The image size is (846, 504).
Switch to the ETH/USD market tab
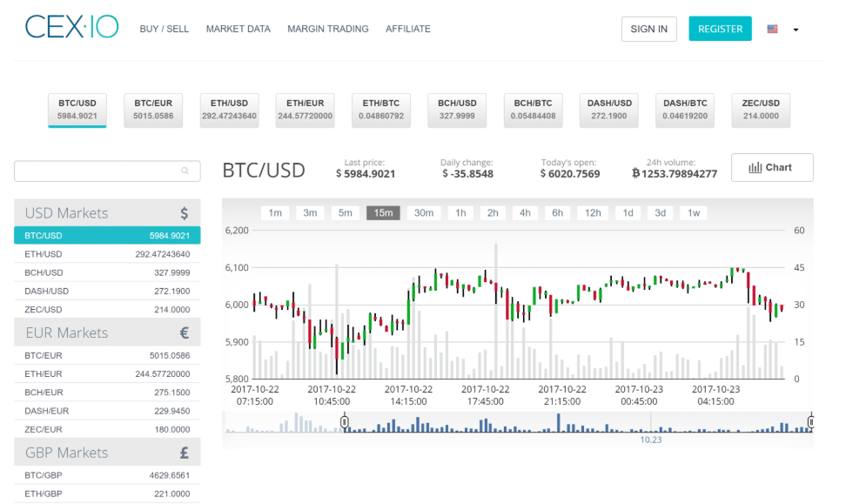pyautogui.click(x=228, y=109)
